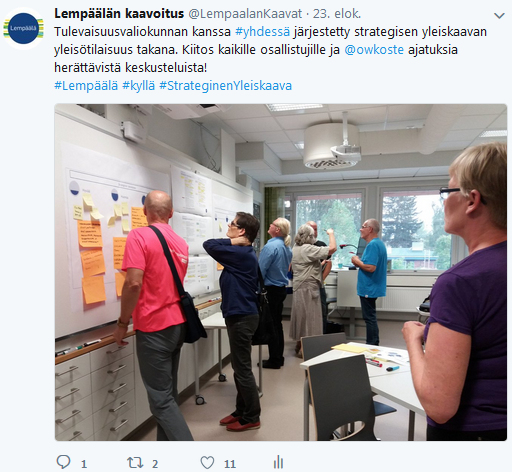View tweet analytics bar chart icon
The height and width of the screenshot is (472, 512).
pos(278,462)
